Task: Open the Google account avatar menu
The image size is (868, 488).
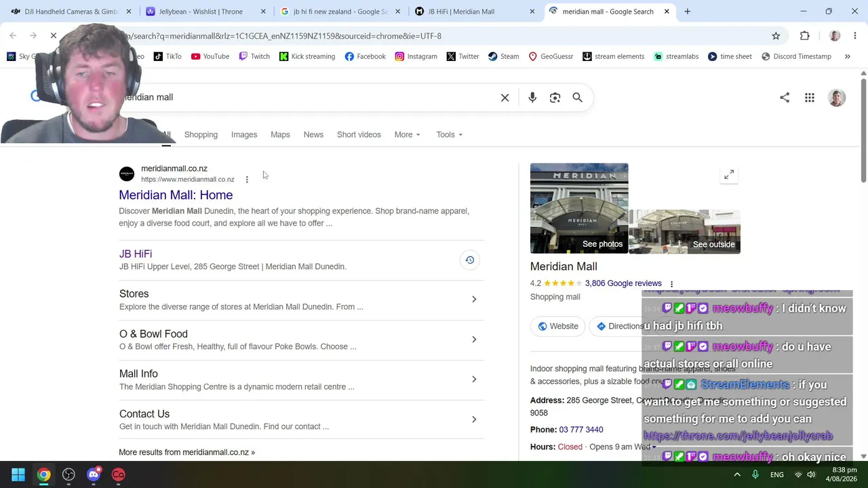Action: coord(837,98)
